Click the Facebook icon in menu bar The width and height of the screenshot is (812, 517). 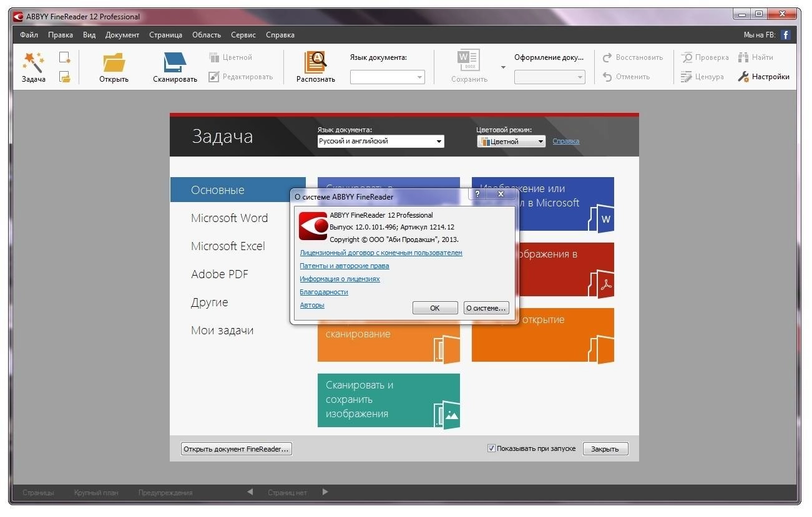pyautogui.click(x=786, y=35)
